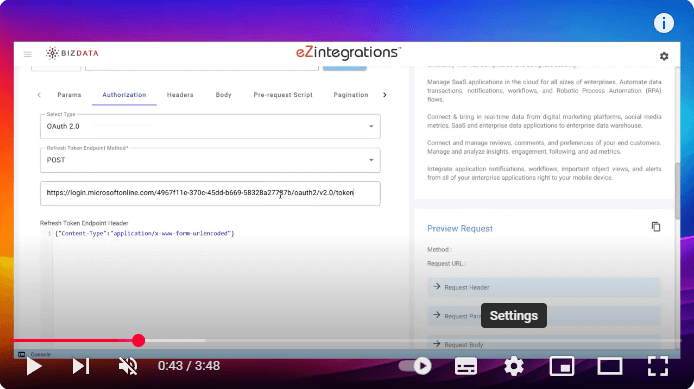Viewport: 694px width, 389px height.
Task: Click the right panel scrollbar
Action: click(x=677, y=191)
